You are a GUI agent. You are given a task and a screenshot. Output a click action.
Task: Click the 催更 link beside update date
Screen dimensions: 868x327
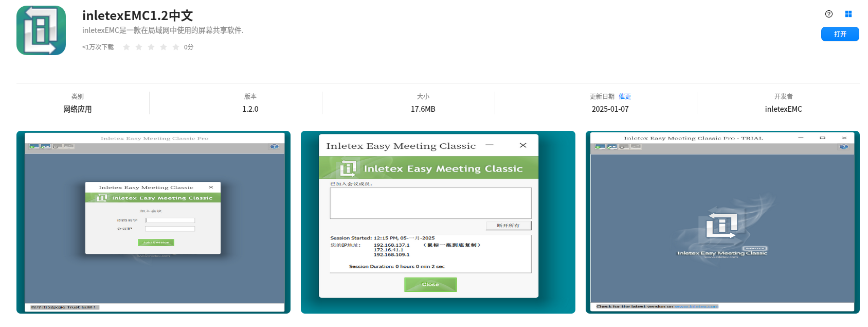click(x=625, y=96)
